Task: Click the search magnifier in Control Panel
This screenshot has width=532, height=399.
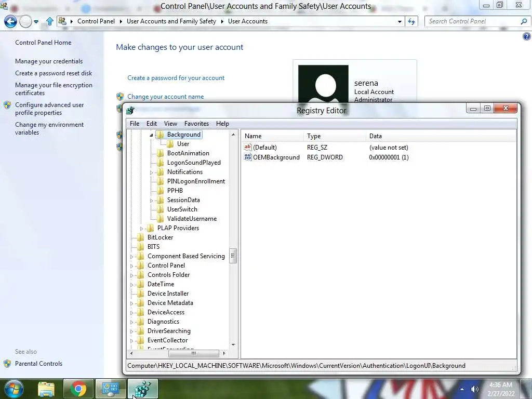Action: tap(524, 21)
